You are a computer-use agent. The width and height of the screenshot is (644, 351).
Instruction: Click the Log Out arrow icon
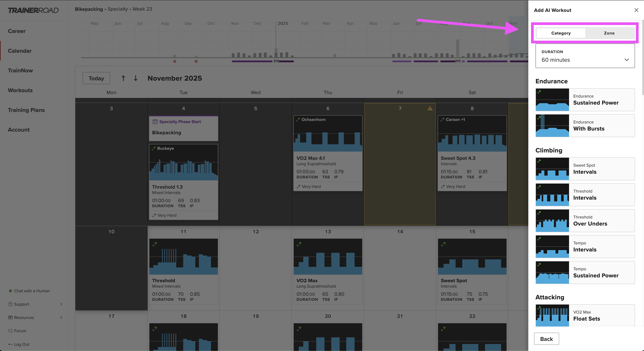10,344
